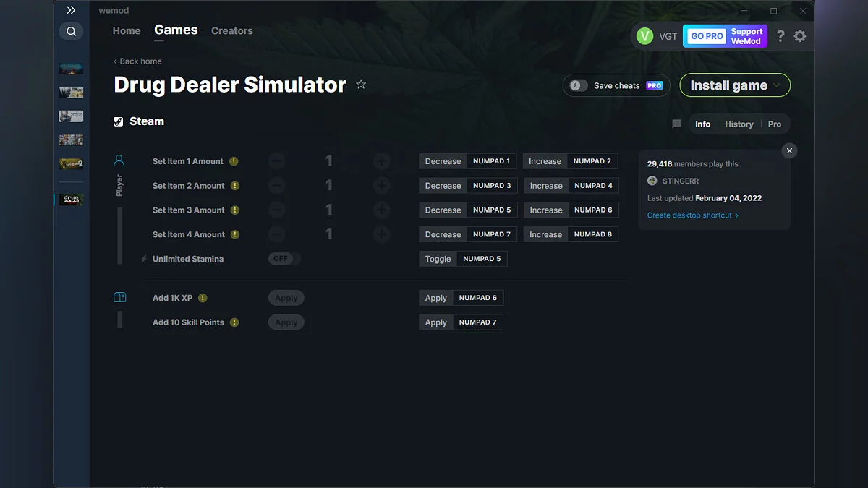Click minus stepper for Set Item 3 Amount
The width and height of the screenshot is (868, 488).
(x=276, y=210)
